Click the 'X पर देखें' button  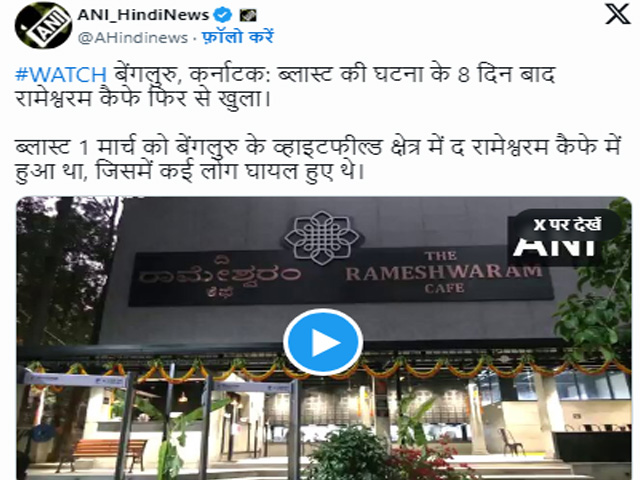tap(567, 225)
